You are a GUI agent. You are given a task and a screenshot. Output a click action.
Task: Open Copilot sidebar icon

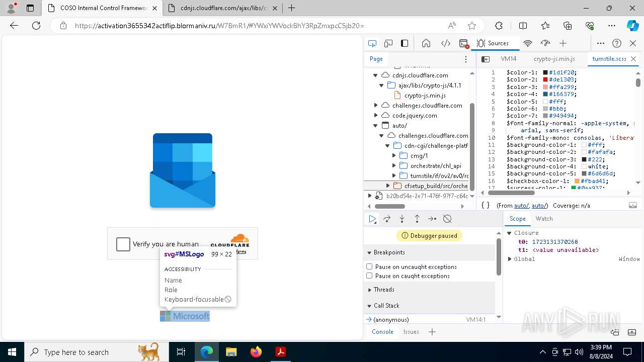pos(632,26)
